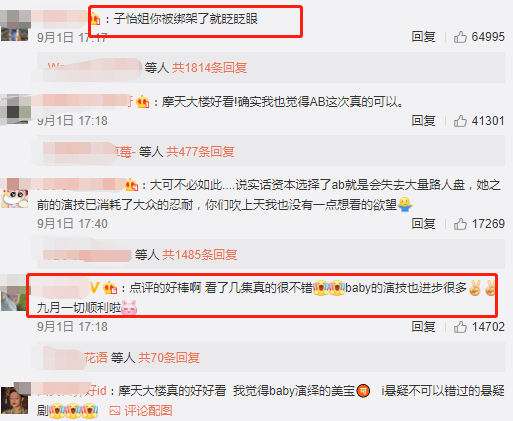Click crown badge beside 摩天大楼好看 comment
Viewport: 513px width, 421px height.
(143, 102)
